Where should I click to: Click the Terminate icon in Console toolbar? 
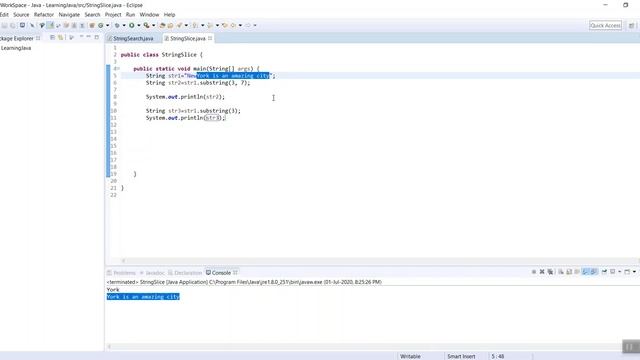534,272
